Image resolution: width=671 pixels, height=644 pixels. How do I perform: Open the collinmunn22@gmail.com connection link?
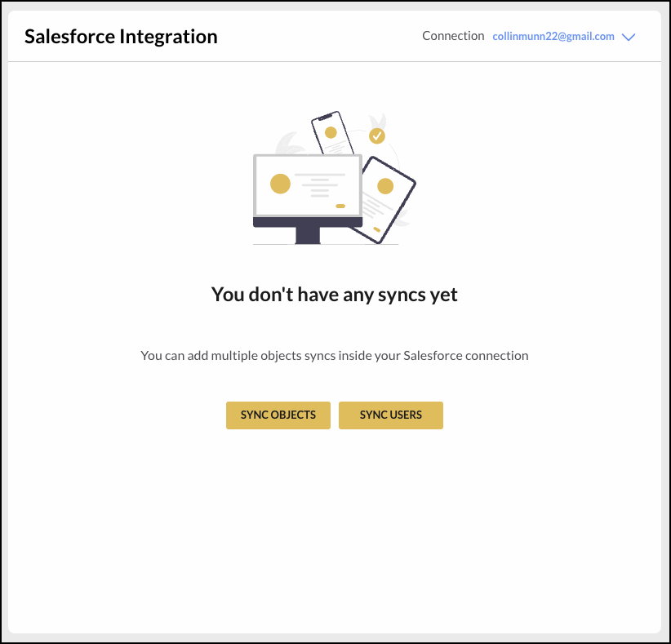pyautogui.click(x=553, y=37)
